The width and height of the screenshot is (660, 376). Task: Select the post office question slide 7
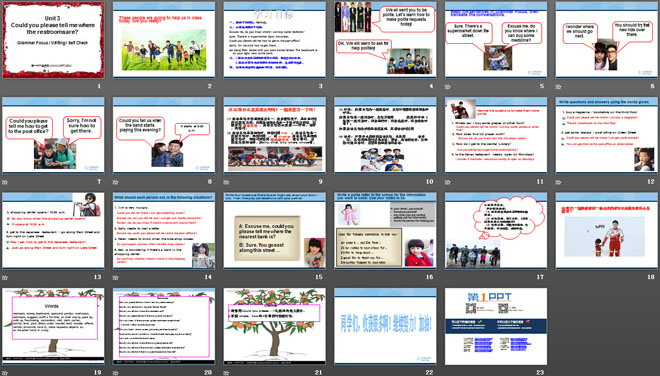53,135
